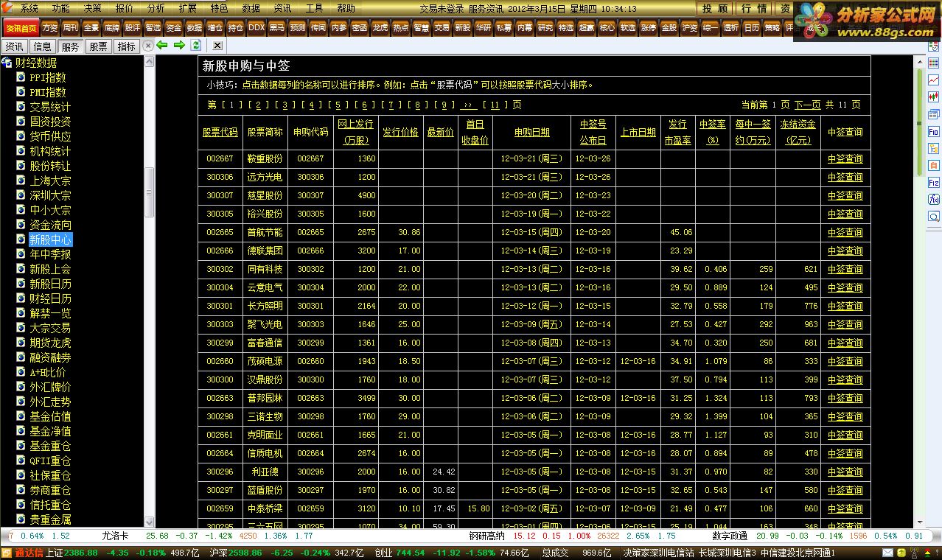Click 中签查询 for 茂硕电源 row
The height and width of the screenshot is (560, 942).
845,361
